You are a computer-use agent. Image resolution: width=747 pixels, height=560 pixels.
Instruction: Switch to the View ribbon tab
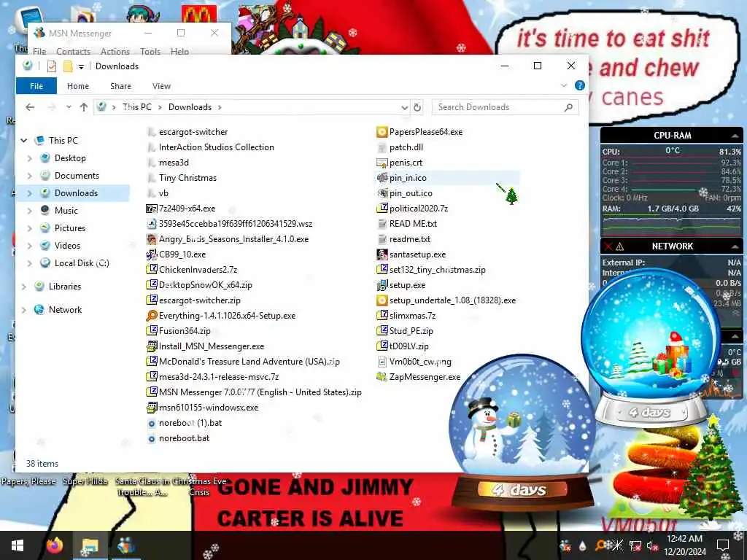(x=161, y=86)
